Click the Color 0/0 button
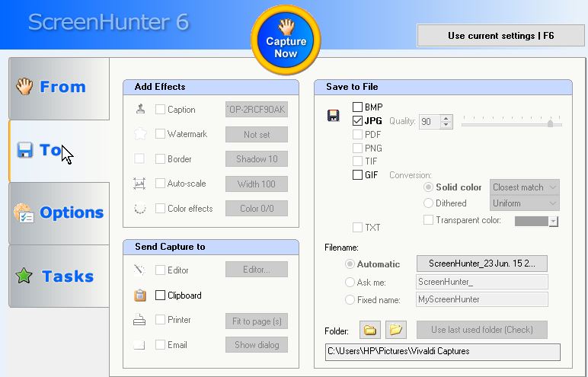This screenshot has width=588, height=377. pos(257,209)
